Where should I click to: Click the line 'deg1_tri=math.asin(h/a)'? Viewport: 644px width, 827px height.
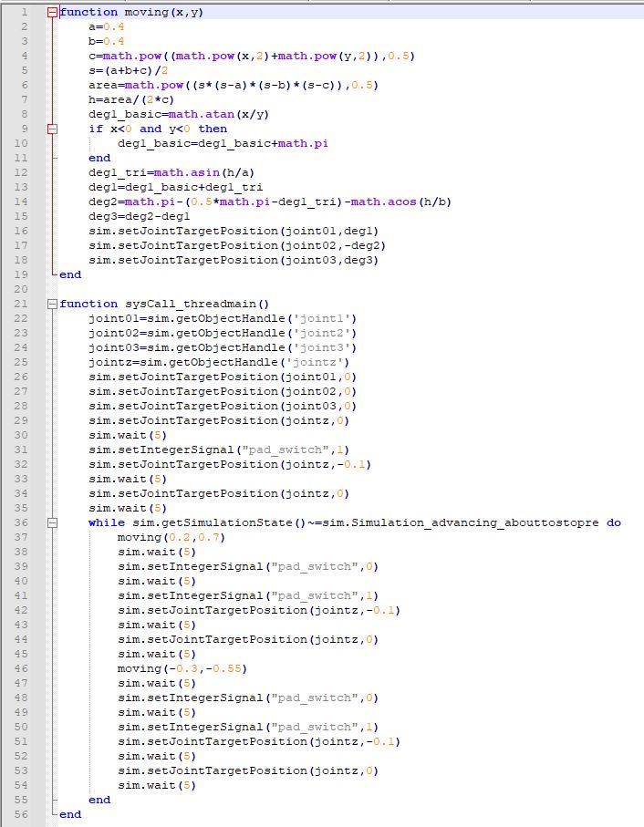click(x=171, y=172)
